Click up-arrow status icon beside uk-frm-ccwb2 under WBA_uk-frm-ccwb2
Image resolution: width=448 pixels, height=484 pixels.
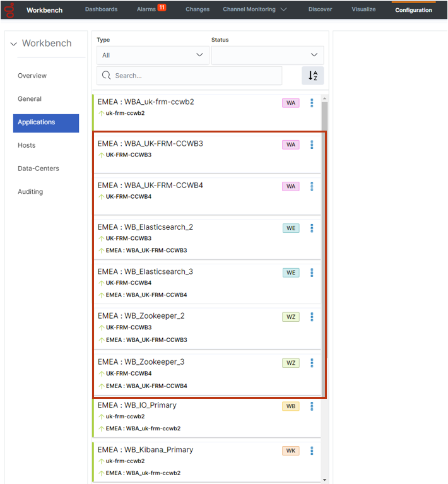(101, 114)
